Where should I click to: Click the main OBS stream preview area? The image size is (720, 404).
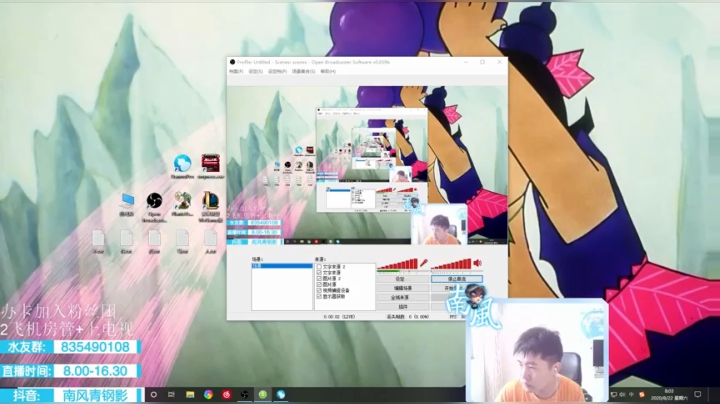367,165
